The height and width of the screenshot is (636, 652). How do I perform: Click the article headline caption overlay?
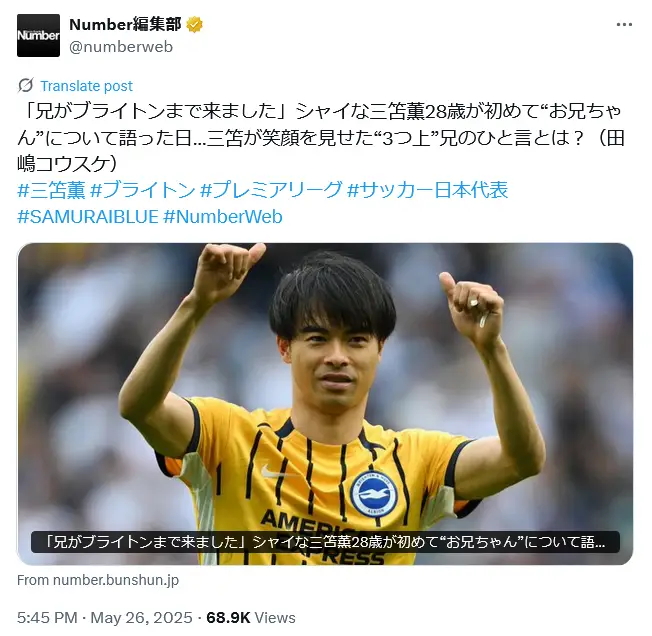(325, 542)
